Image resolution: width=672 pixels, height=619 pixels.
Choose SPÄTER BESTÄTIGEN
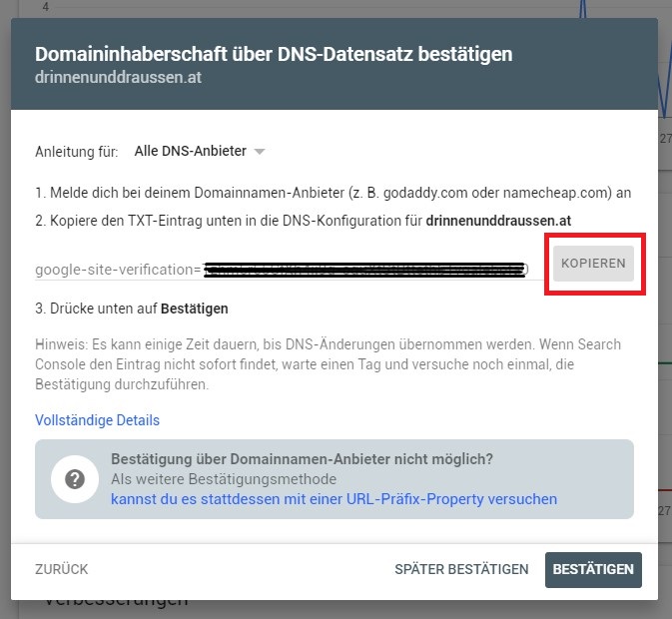(461, 569)
